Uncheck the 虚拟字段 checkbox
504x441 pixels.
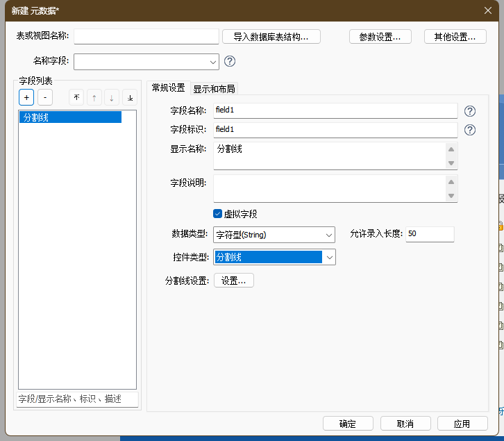(x=217, y=214)
